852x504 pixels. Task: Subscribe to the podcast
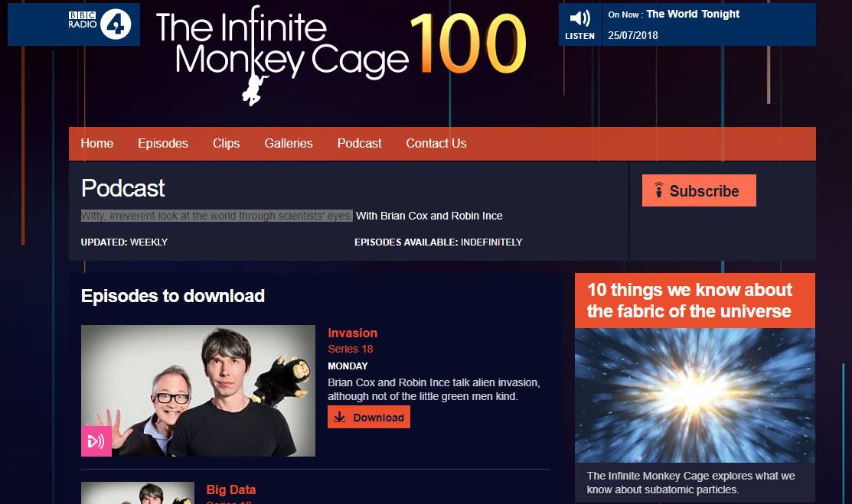[x=699, y=190]
